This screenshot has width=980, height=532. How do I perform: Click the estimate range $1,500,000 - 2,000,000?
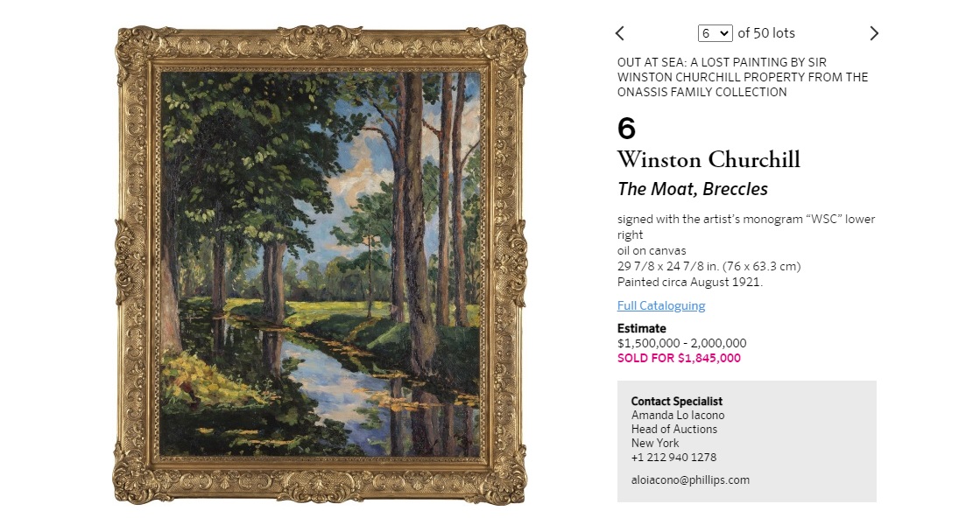coord(682,343)
